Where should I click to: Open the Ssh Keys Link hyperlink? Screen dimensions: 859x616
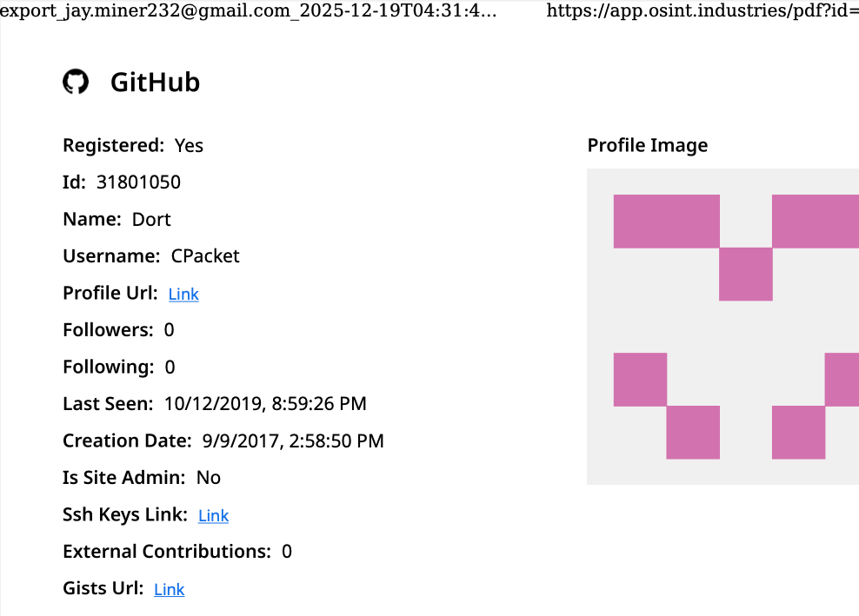point(213,516)
